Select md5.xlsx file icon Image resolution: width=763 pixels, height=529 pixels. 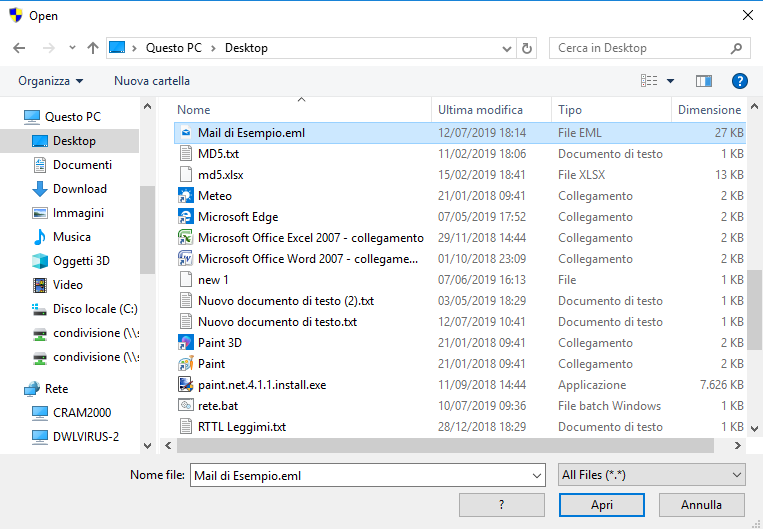click(x=185, y=175)
